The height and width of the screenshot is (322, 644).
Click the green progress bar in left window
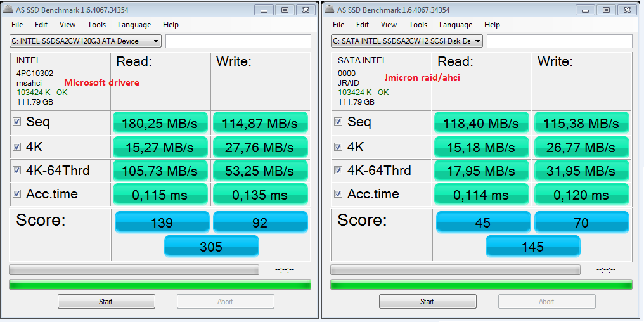pos(160,284)
